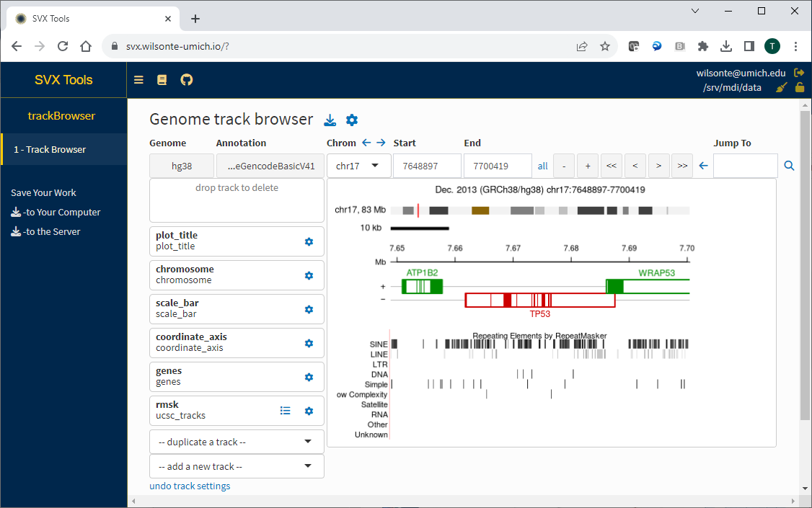The image size is (812, 508).
Task: Jump far left with << button
Action: pyautogui.click(x=612, y=166)
